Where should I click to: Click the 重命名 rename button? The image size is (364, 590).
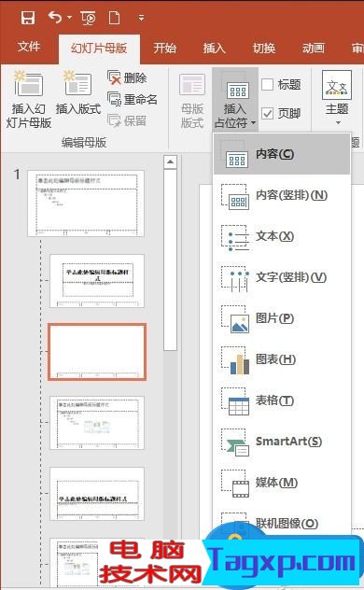(133, 99)
